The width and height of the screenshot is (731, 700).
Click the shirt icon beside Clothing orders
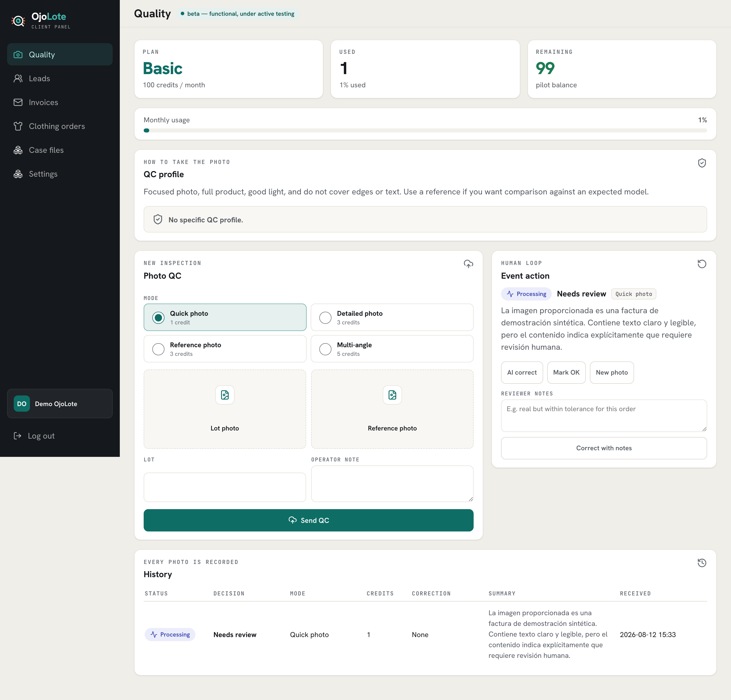[x=18, y=126]
